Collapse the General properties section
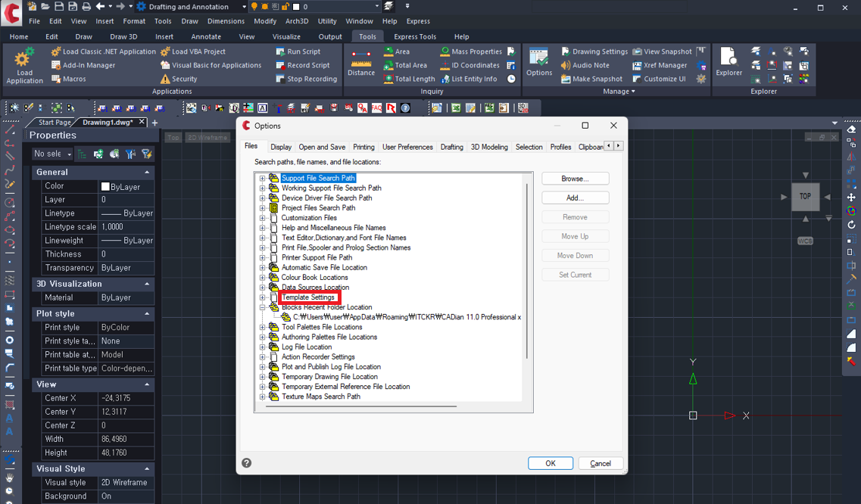Screen dimensions: 861x504 tap(147, 173)
